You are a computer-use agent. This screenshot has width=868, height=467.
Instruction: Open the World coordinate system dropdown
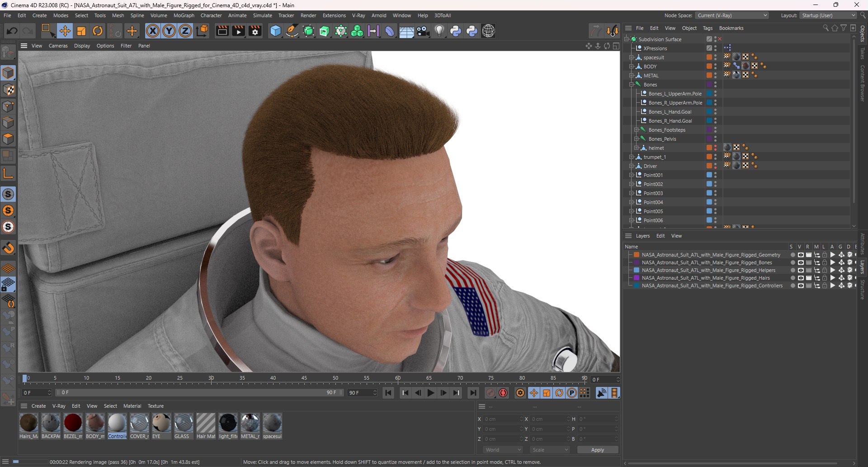click(503, 450)
